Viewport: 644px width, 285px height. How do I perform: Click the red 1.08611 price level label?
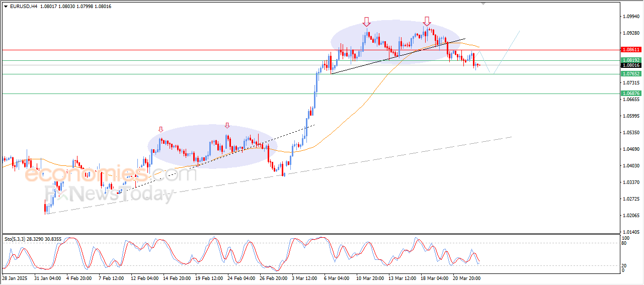(x=630, y=50)
